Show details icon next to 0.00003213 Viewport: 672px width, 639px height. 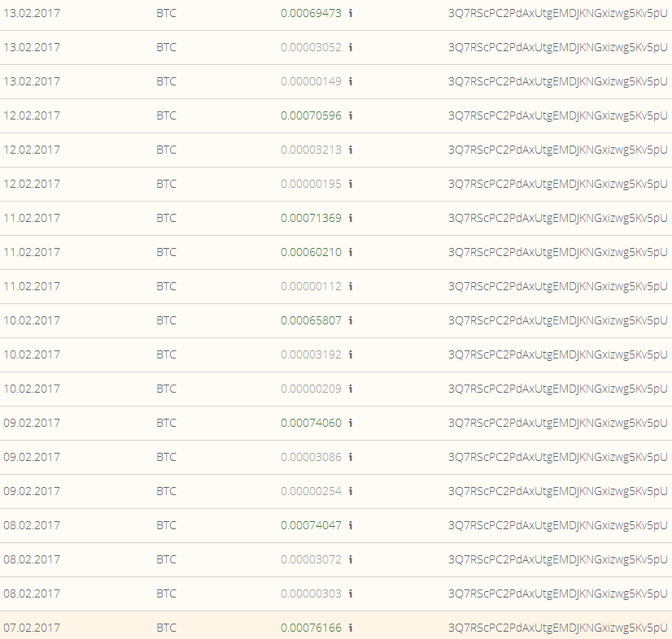[351, 150]
